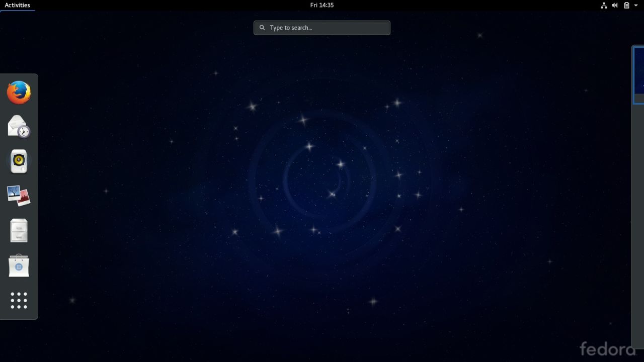
Task: Launch the Evolution mail client
Action: tap(19, 126)
